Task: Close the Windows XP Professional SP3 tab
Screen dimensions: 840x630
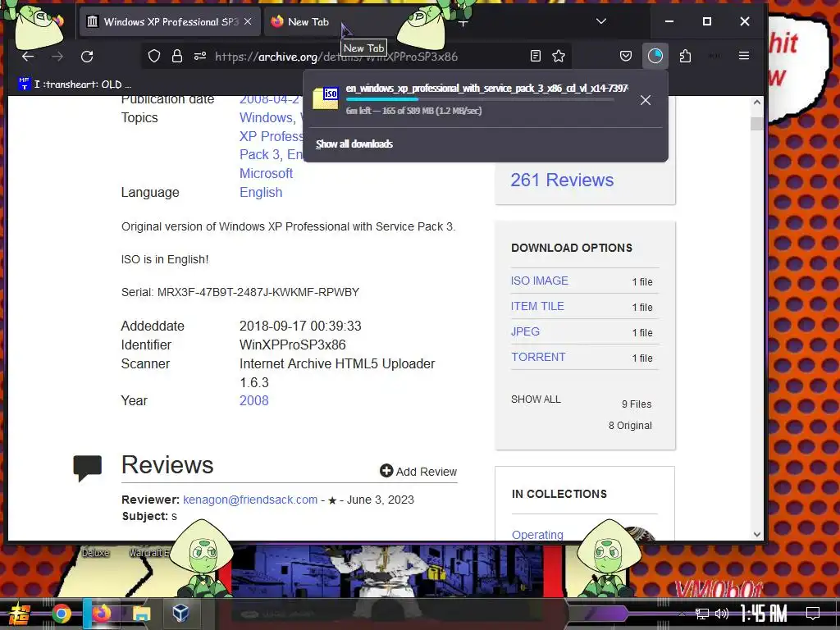Action: tap(248, 21)
